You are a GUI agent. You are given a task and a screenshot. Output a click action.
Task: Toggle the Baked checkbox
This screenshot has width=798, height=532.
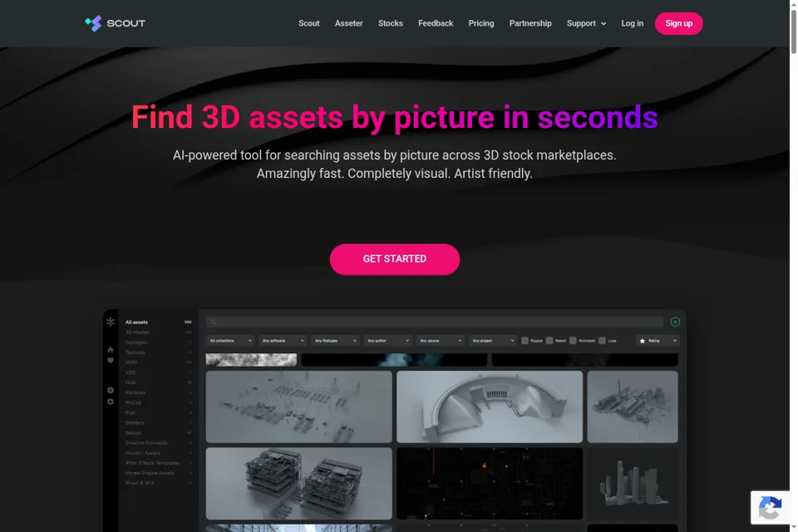(549, 341)
